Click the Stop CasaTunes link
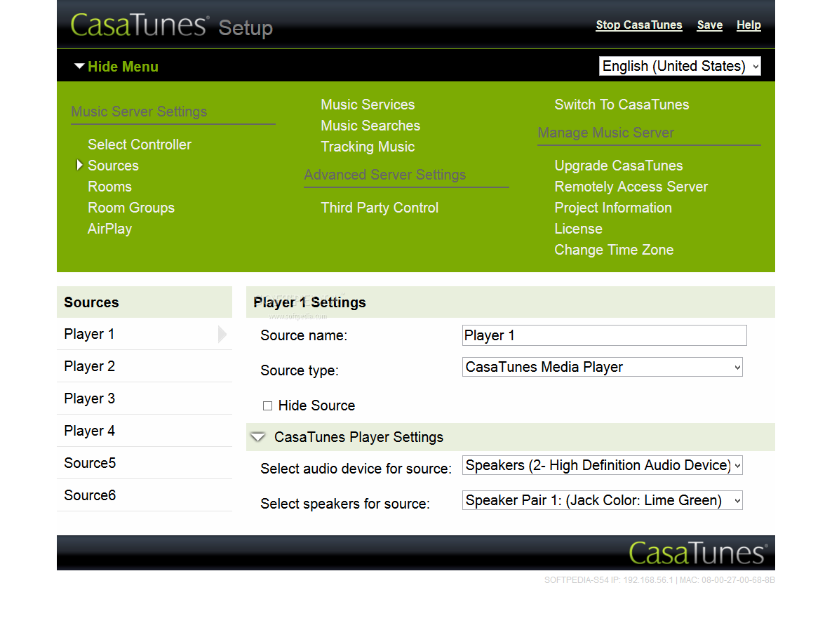 coord(639,25)
